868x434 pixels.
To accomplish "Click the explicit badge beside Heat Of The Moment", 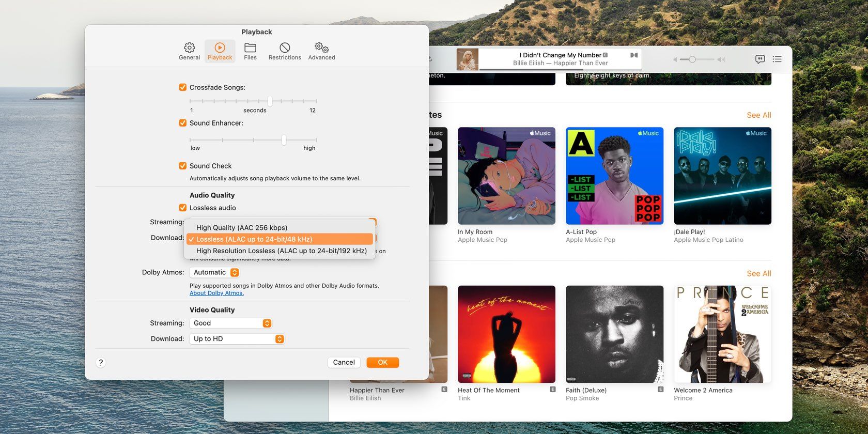I will coord(552,390).
